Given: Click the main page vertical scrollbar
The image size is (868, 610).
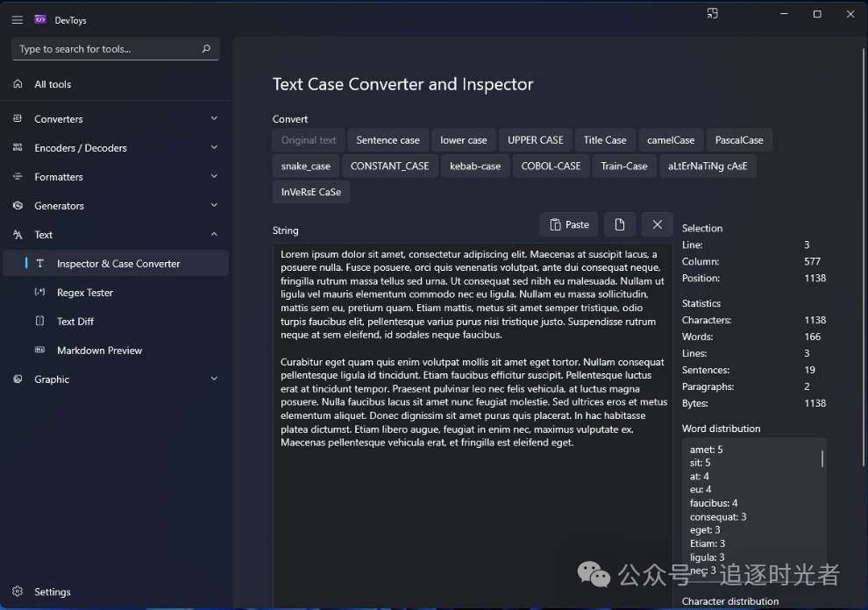Looking at the screenshot, I should pos(863,258).
